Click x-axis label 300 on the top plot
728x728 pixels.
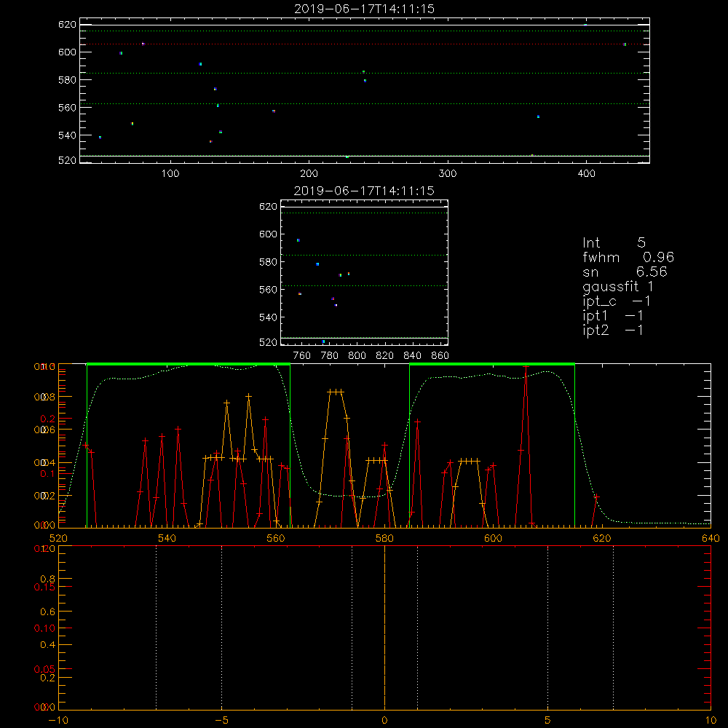448,174
